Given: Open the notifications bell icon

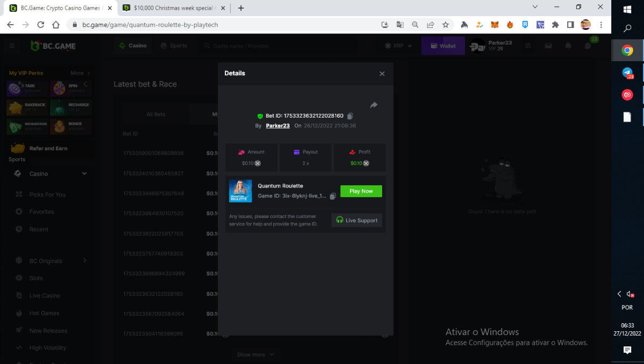Looking at the screenshot, I should coord(568,46).
